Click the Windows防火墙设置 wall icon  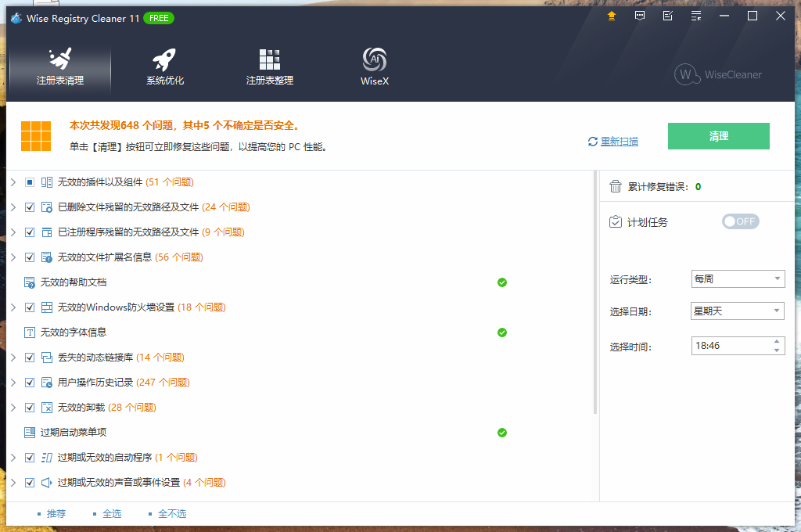[46, 307]
